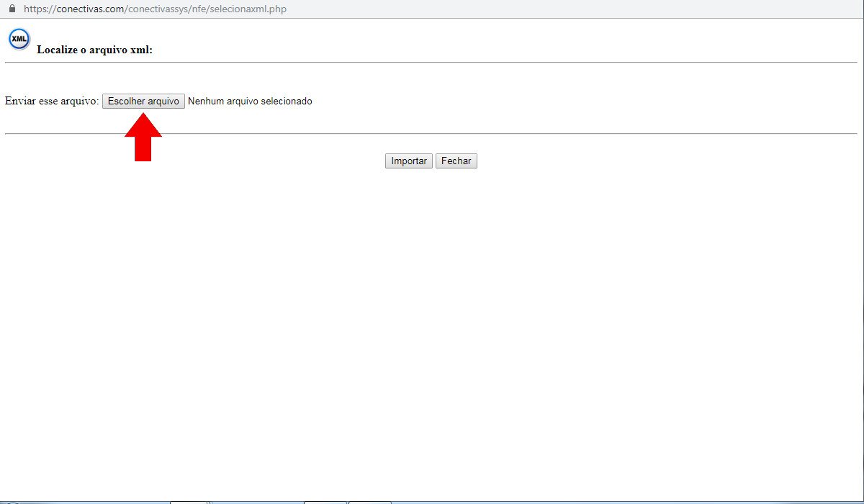
Task: Click the horizontal divider below the heading
Action: 431,63
